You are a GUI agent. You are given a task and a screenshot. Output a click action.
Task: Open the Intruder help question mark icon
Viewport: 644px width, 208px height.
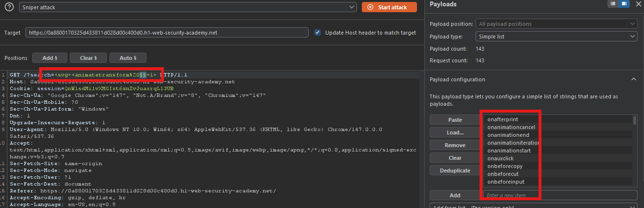9,7
